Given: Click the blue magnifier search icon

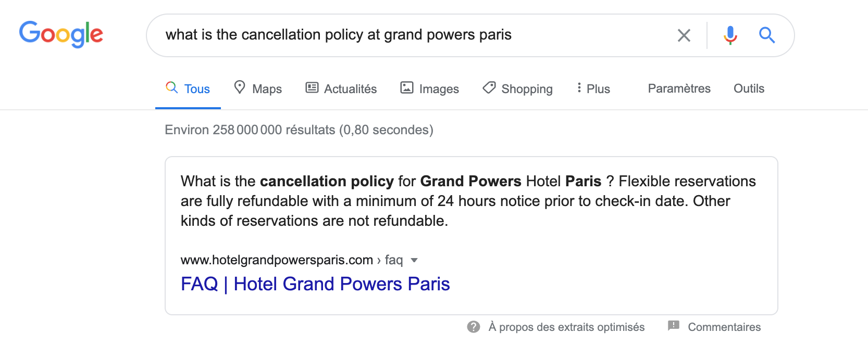Looking at the screenshot, I should [x=766, y=35].
